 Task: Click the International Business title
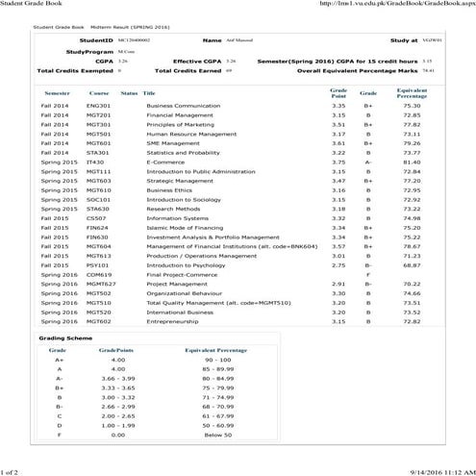[180, 313]
